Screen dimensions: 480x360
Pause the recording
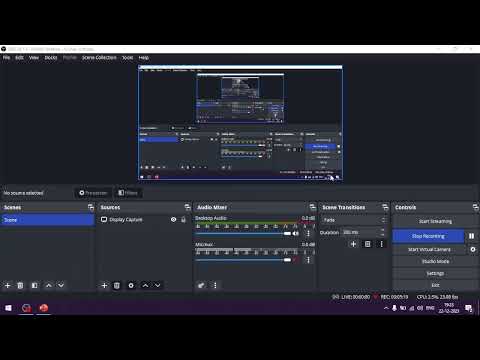click(x=472, y=236)
